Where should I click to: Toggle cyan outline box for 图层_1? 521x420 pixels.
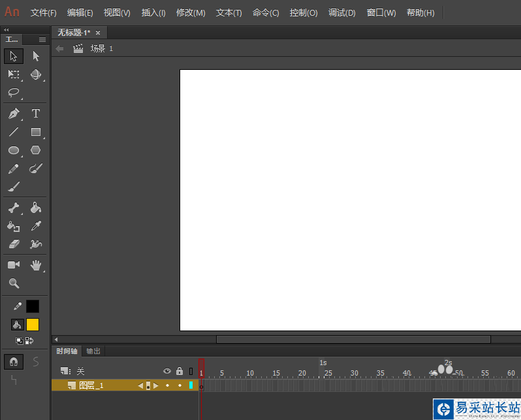(x=191, y=385)
